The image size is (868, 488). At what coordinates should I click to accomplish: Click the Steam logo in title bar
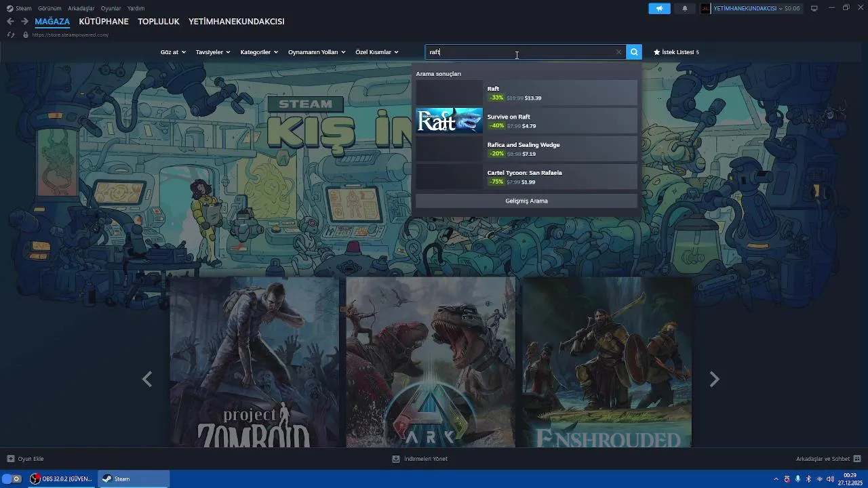(x=9, y=8)
